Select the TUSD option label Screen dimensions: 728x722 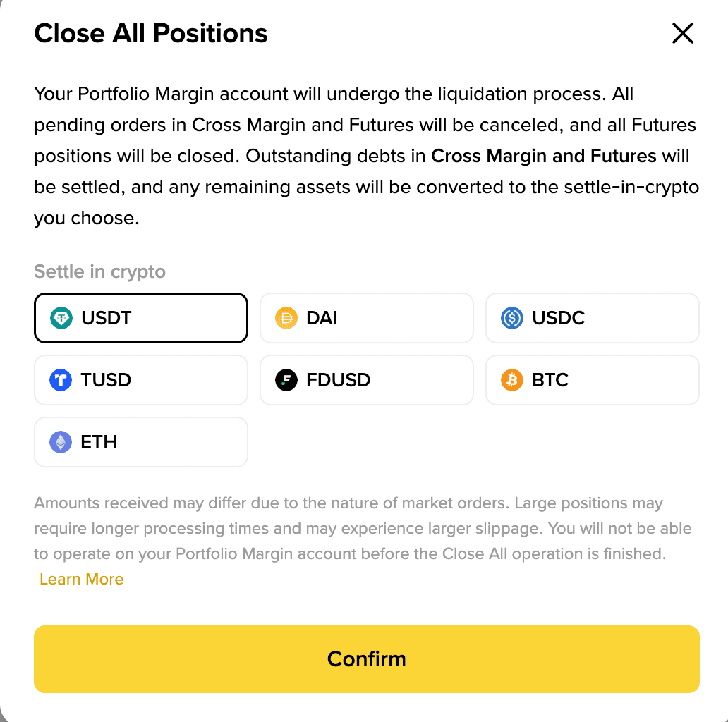(x=106, y=380)
